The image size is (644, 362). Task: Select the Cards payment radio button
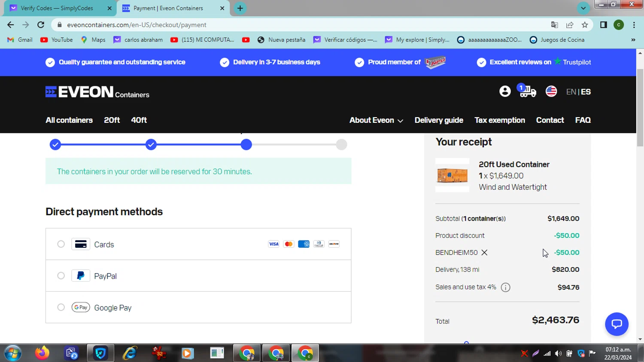pyautogui.click(x=61, y=244)
